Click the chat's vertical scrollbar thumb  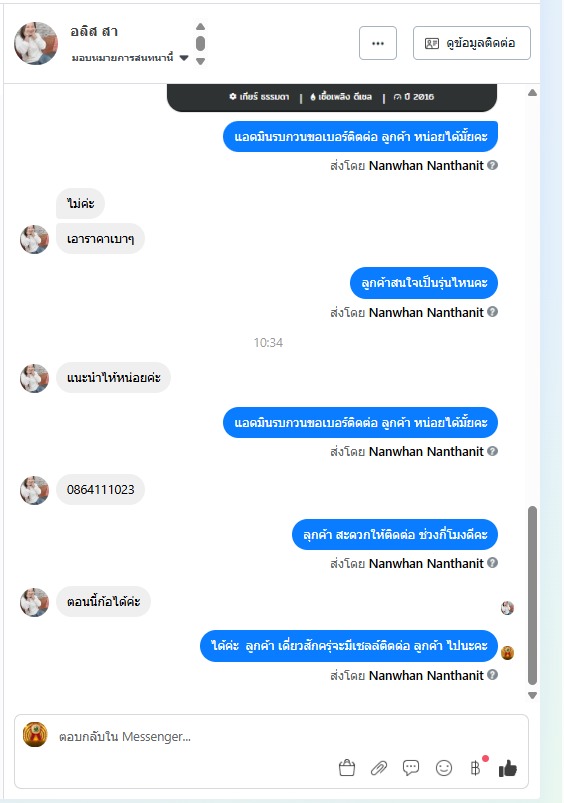tap(533, 595)
